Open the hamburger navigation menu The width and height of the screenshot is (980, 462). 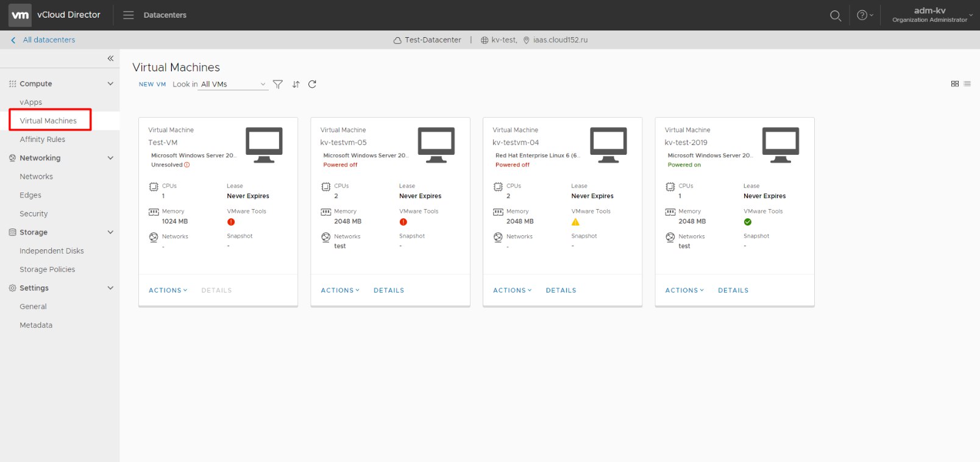(129, 15)
